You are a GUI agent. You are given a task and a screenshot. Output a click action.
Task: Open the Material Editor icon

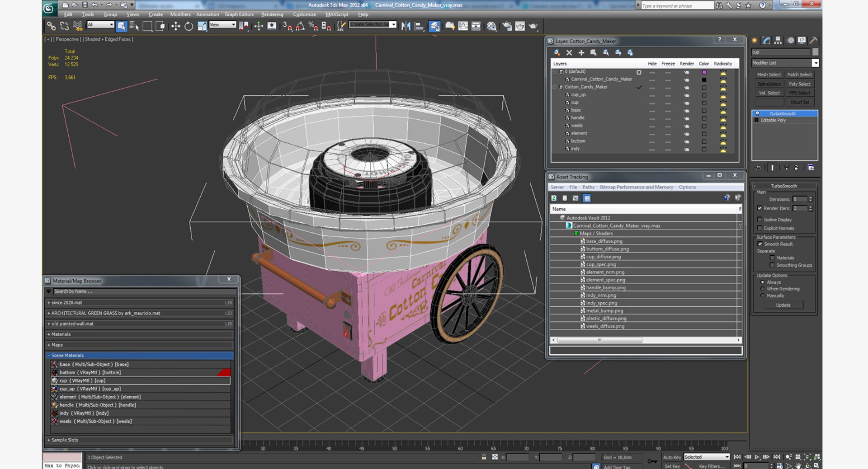tap(491, 26)
